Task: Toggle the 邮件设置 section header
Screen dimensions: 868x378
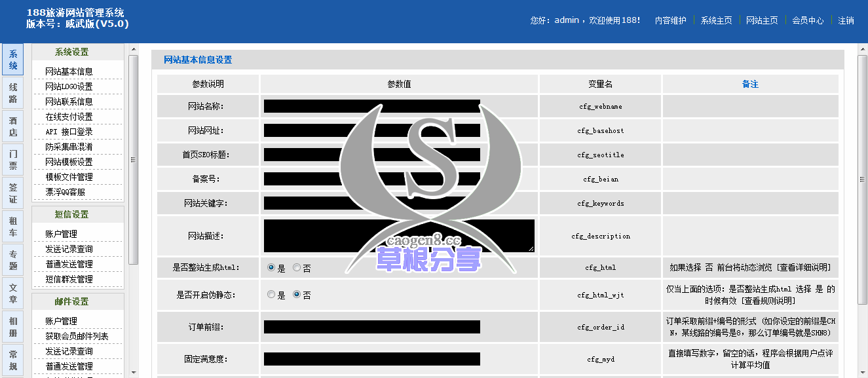Action: click(x=77, y=302)
